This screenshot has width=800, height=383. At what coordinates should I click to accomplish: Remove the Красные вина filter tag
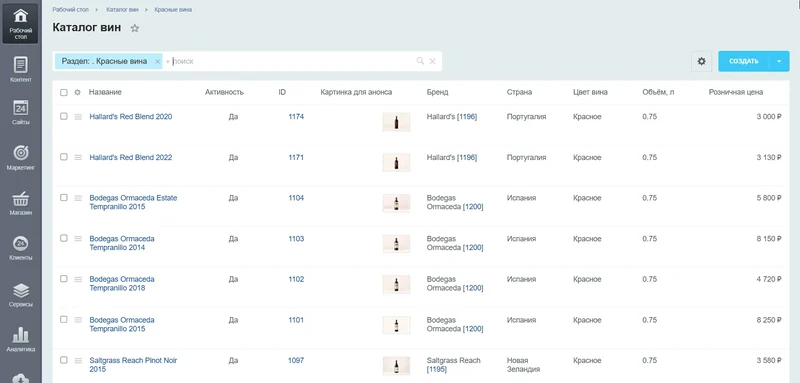point(157,61)
